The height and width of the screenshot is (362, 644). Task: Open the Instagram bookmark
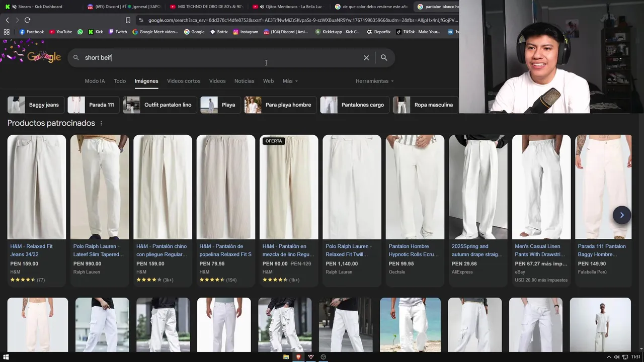[x=246, y=32]
